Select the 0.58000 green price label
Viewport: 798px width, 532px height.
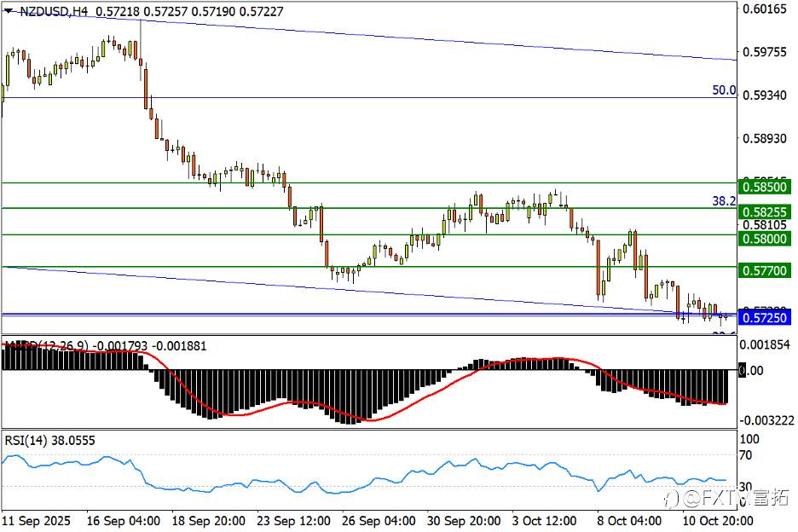coord(765,238)
